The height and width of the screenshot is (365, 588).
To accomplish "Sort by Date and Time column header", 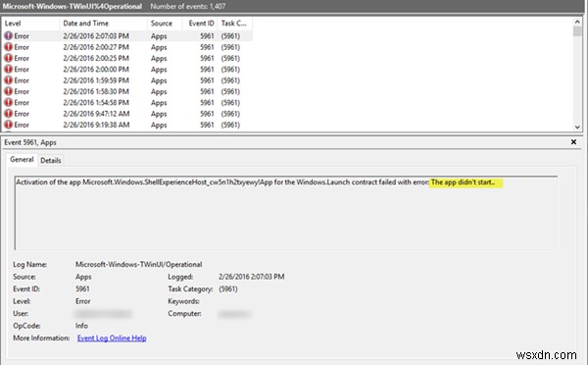I will click(103, 24).
